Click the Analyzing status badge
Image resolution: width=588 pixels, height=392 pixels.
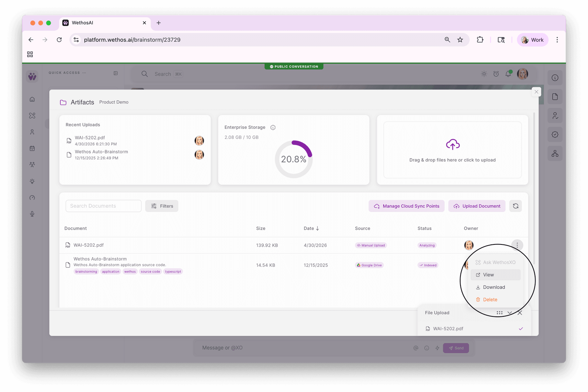tap(427, 245)
